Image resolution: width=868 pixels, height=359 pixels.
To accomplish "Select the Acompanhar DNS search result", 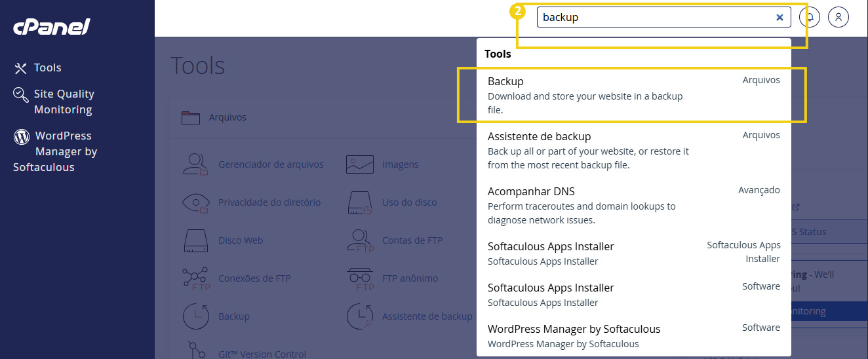I will coord(633,205).
